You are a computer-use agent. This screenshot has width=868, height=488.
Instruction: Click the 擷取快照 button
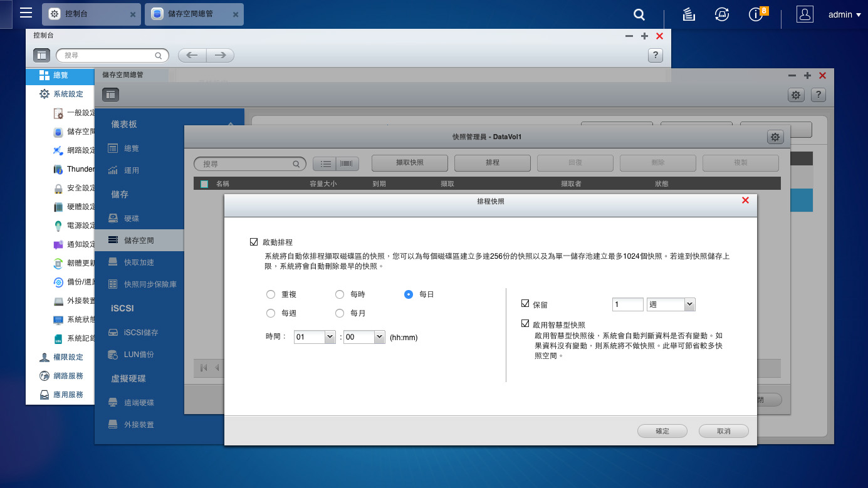point(410,163)
